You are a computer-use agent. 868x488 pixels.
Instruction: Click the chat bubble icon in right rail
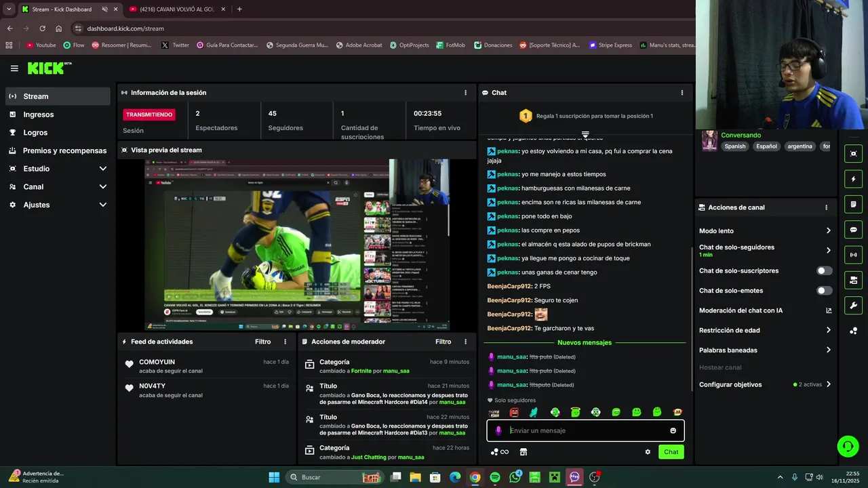(854, 230)
